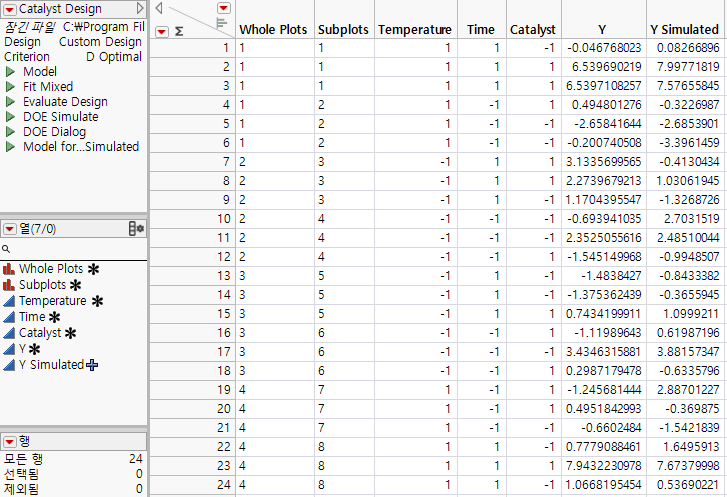Select row number 24
This screenshot has height=497, width=727.
(192, 485)
